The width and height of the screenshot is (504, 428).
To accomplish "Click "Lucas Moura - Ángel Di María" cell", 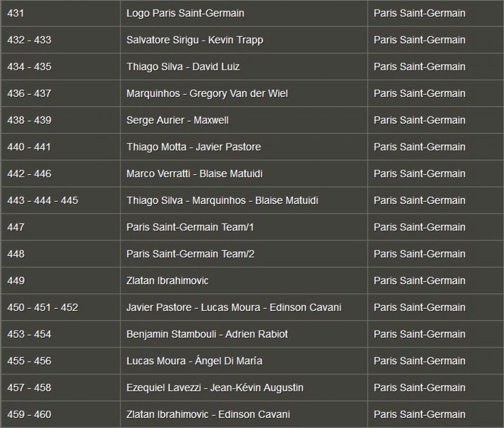I will click(x=194, y=361).
